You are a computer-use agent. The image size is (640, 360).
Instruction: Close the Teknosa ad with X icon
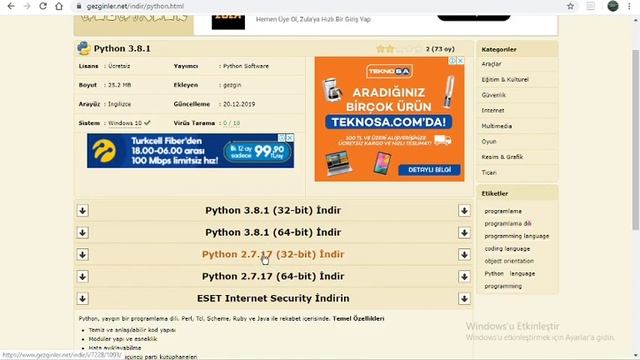460,60
